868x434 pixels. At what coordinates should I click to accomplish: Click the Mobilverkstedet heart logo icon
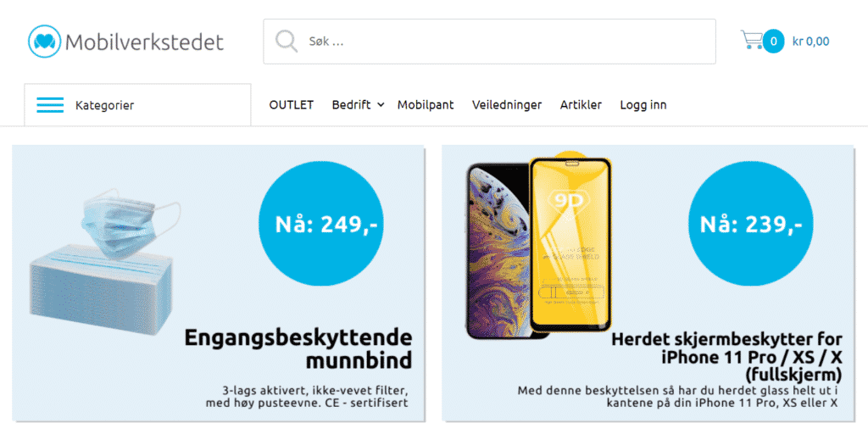(44, 42)
